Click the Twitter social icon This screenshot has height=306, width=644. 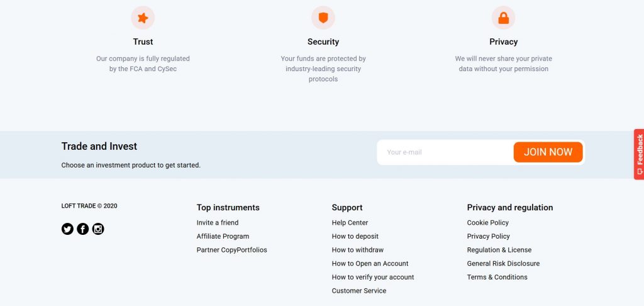tap(67, 229)
